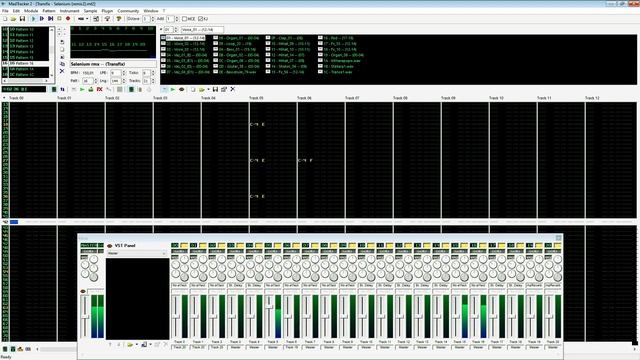Click the New module toolbar icon
The width and height of the screenshot is (640, 360).
5,19
